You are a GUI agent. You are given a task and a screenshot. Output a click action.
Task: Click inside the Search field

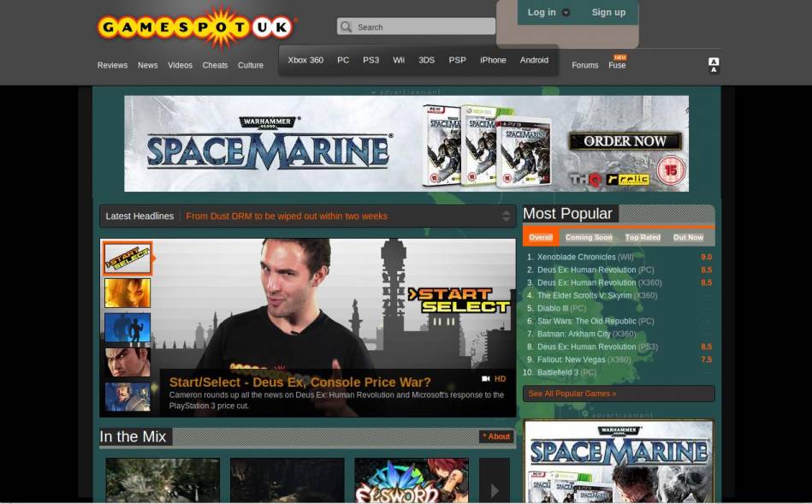(417, 27)
